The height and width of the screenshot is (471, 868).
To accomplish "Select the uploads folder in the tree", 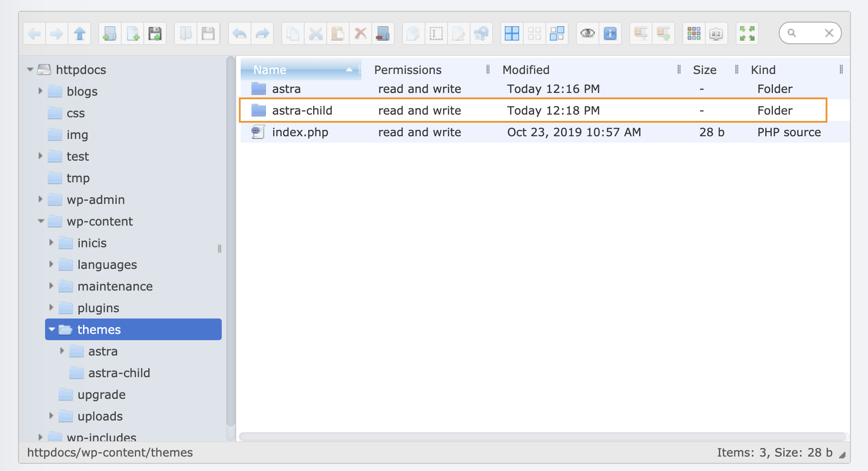I will pyautogui.click(x=100, y=416).
